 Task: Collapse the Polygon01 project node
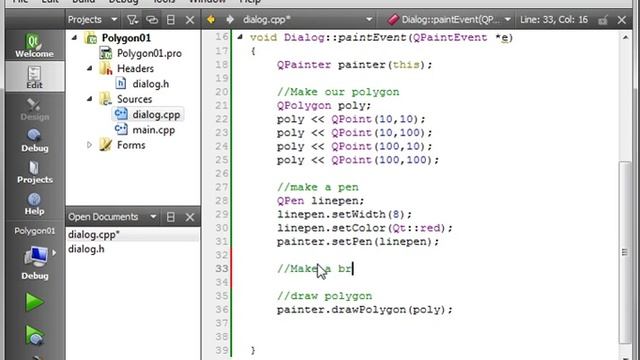pos(74,38)
